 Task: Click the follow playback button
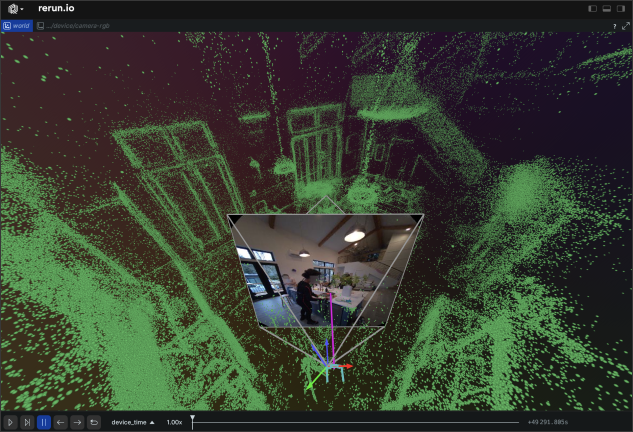point(27,422)
